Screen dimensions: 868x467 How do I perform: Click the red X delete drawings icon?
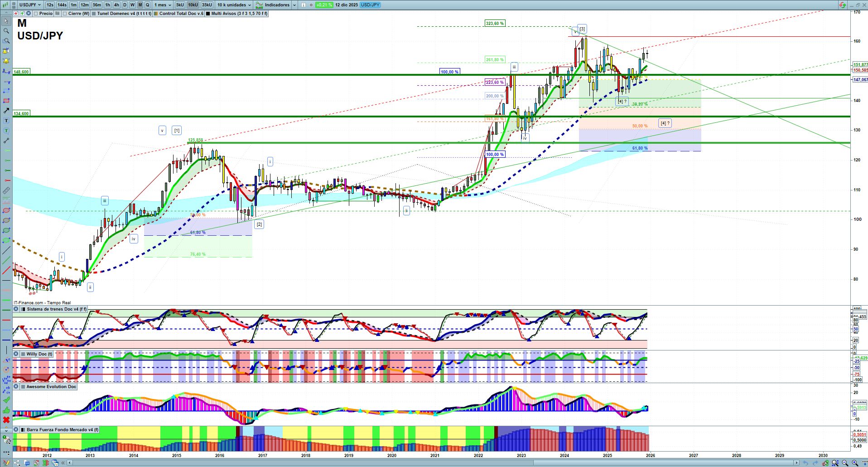pos(6,420)
